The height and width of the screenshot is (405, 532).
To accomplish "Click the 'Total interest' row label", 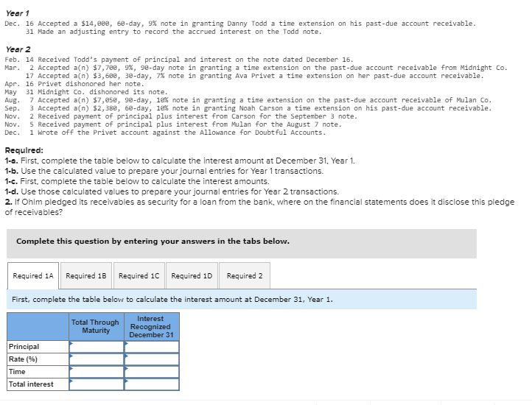I will [38, 384].
